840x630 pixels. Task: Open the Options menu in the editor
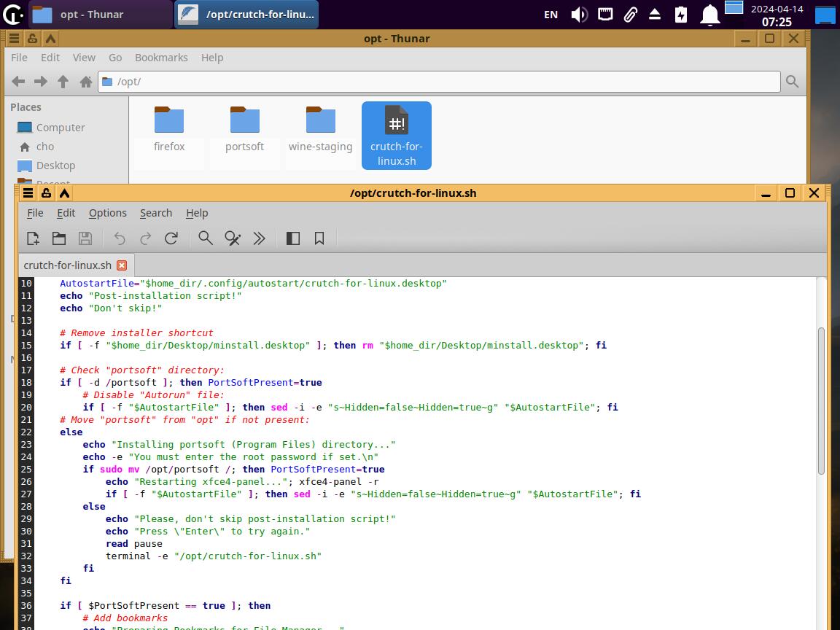tap(108, 213)
